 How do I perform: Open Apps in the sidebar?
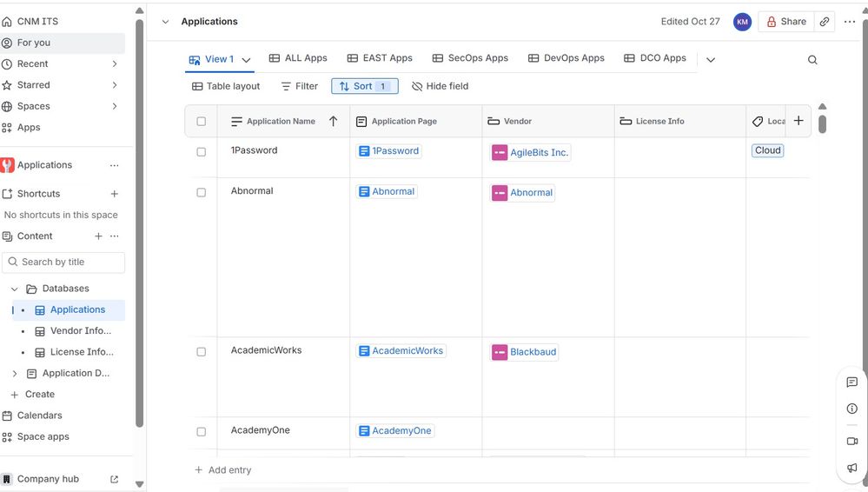21,128
